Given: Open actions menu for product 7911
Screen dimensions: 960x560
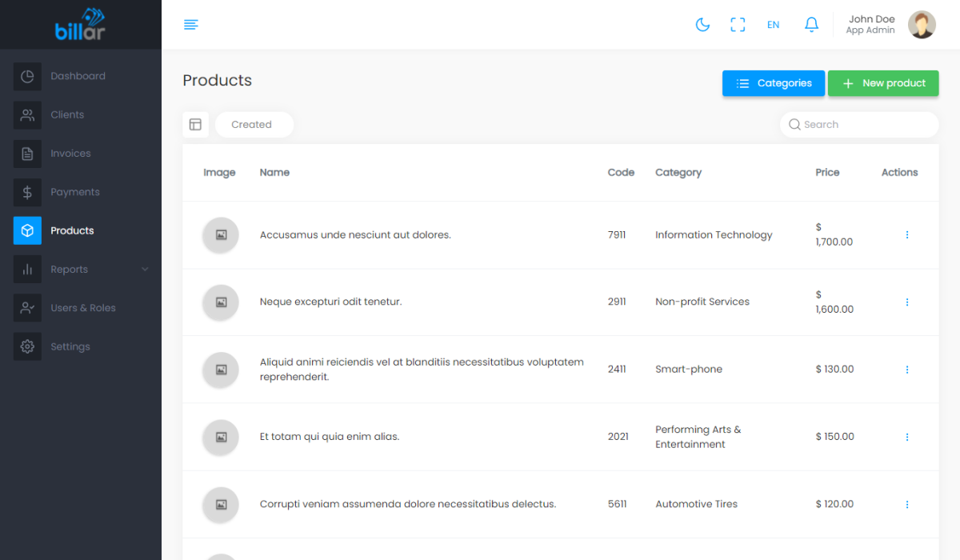Looking at the screenshot, I should pos(906,235).
